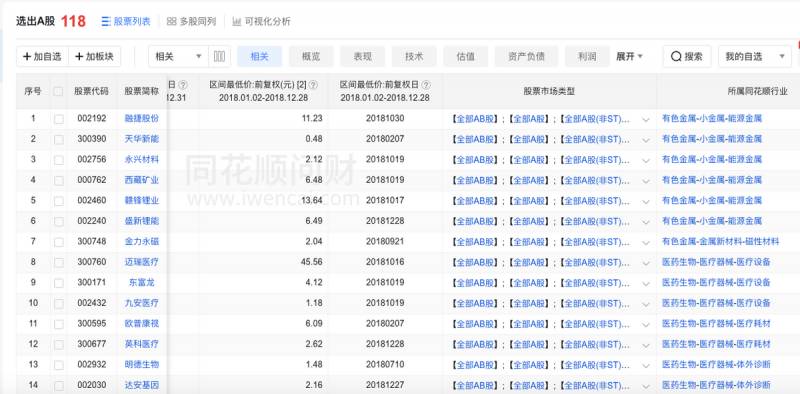Open 有色金属-小金属-能源金属 link in row 1

point(712,118)
